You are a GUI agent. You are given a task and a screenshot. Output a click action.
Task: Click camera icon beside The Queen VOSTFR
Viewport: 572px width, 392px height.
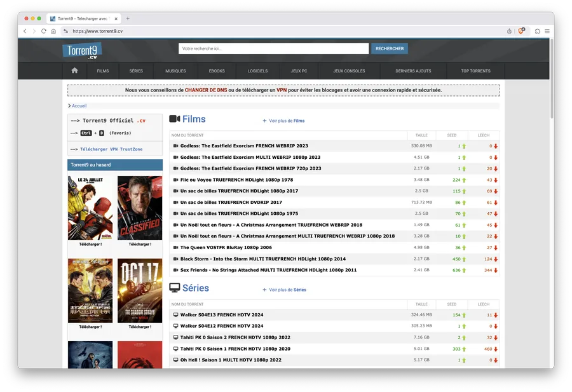point(175,248)
